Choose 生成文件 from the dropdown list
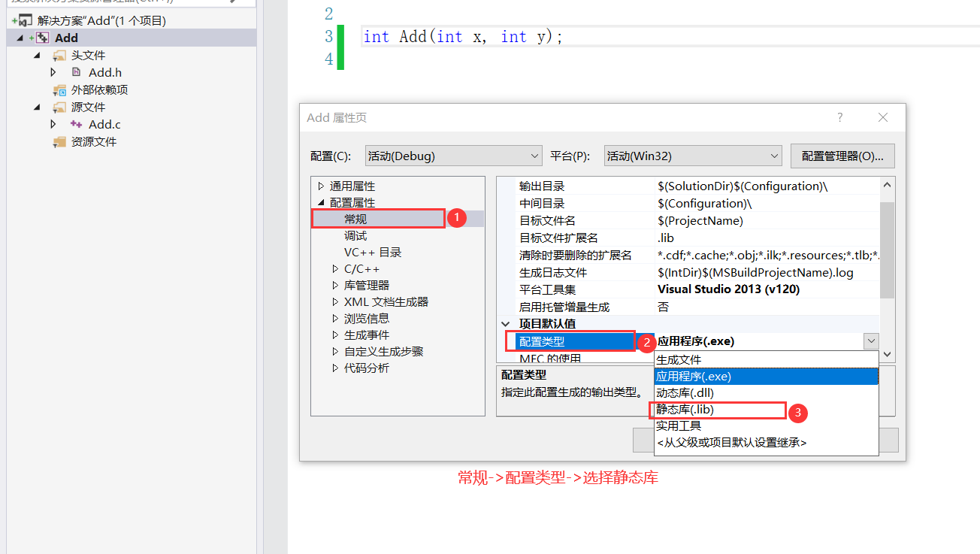The height and width of the screenshot is (554, 980). 766,359
